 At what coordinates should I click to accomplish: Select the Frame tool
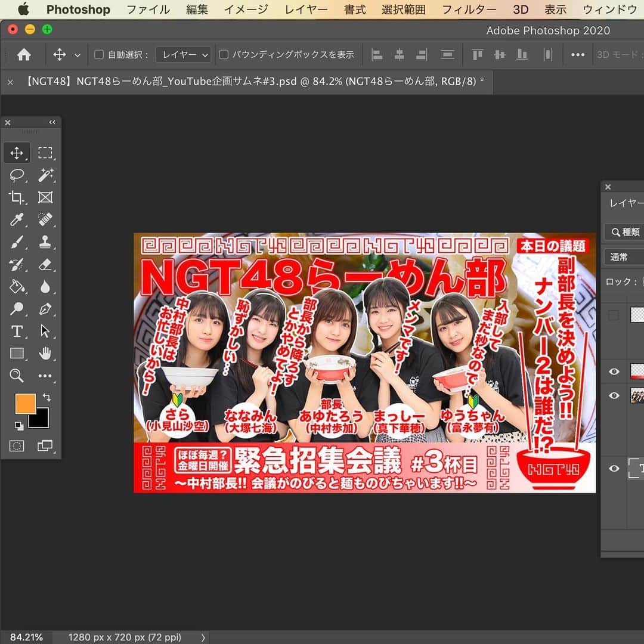[45, 197]
